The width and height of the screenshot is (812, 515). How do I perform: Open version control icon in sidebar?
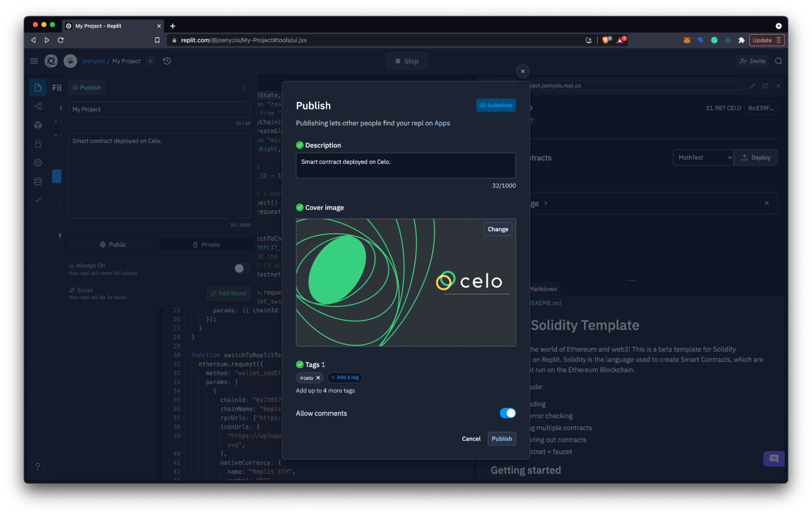point(38,106)
